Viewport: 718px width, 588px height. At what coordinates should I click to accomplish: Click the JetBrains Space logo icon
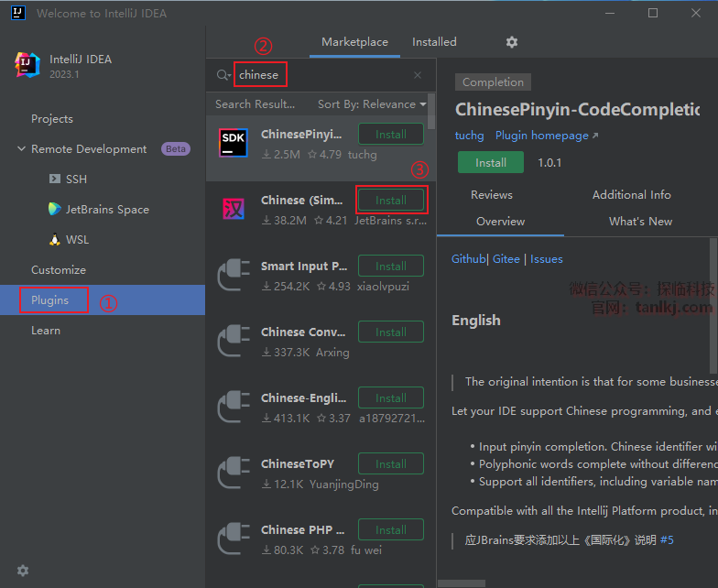click(x=55, y=209)
